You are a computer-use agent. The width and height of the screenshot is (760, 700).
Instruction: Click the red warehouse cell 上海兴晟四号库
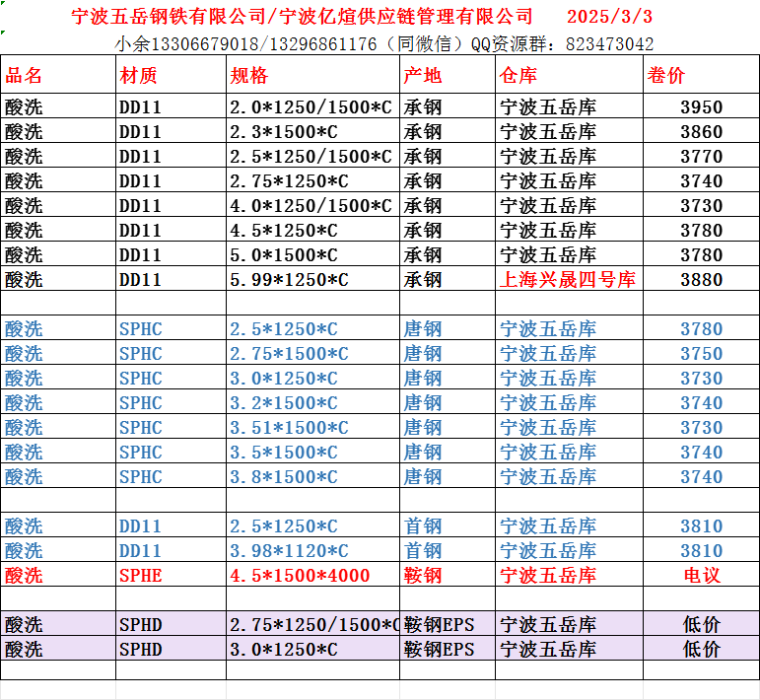coord(570,279)
